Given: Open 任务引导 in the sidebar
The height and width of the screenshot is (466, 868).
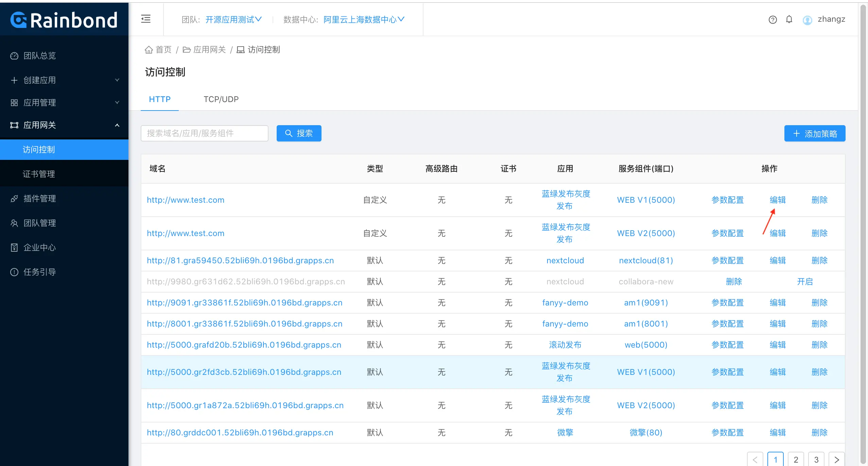Looking at the screenshot, I should coord(39,272).
